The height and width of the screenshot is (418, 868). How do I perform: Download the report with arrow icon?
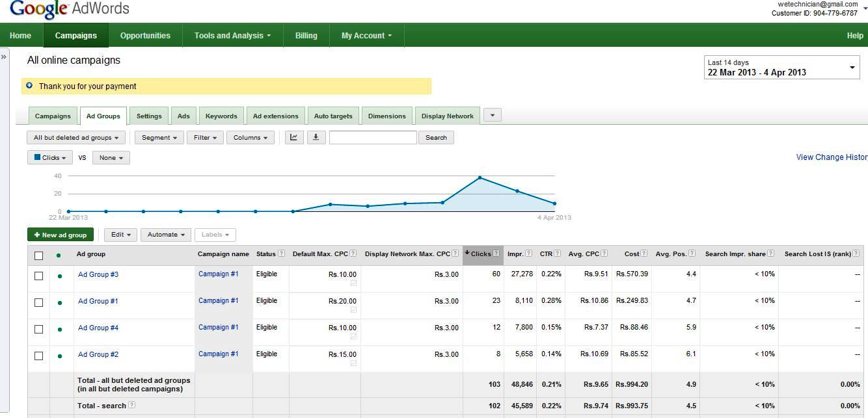click(316, 137)
